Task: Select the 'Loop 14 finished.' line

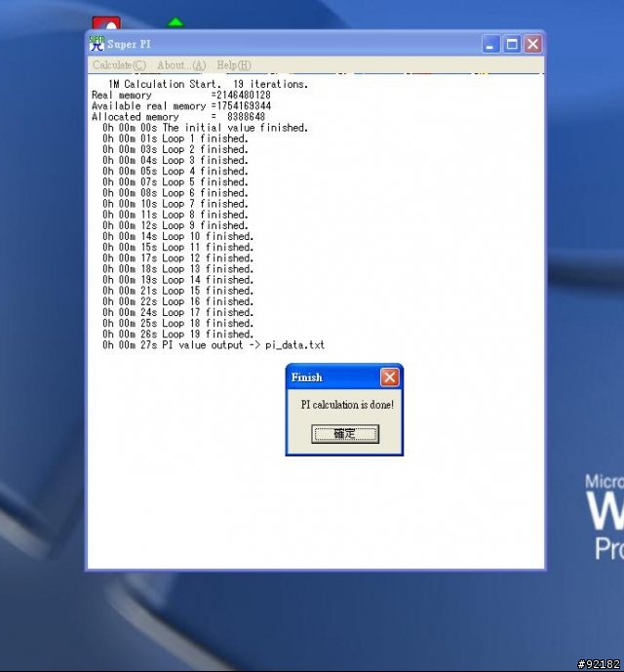Action: (177, 280)
